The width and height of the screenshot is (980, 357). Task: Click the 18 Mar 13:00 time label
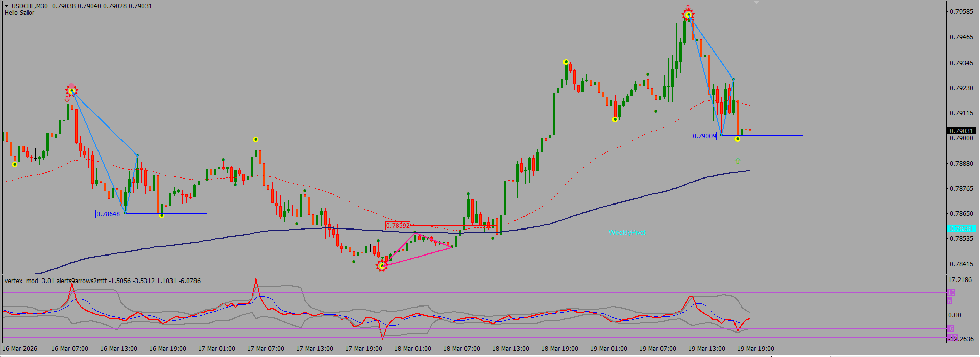[x=510, y=349]
